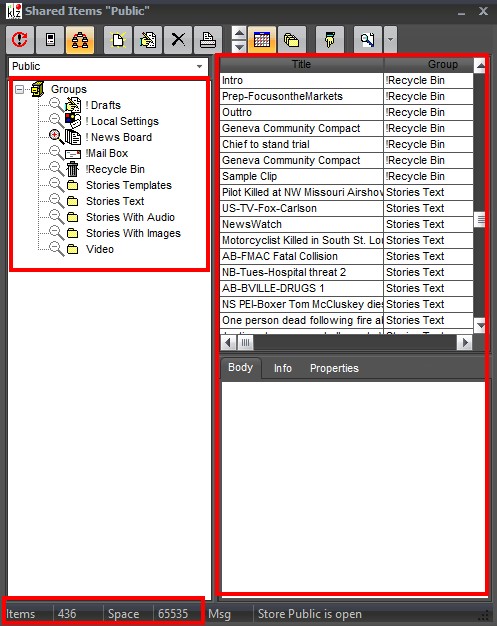Open the Public store dropdown
The image size is (497, 626).
(x=109, y=66)
